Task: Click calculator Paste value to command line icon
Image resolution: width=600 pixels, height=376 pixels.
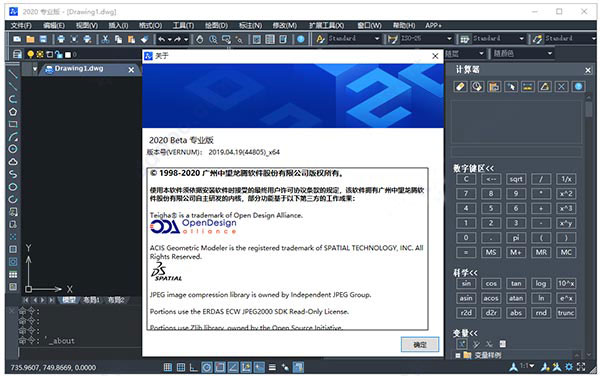Action: click(494, 86)
